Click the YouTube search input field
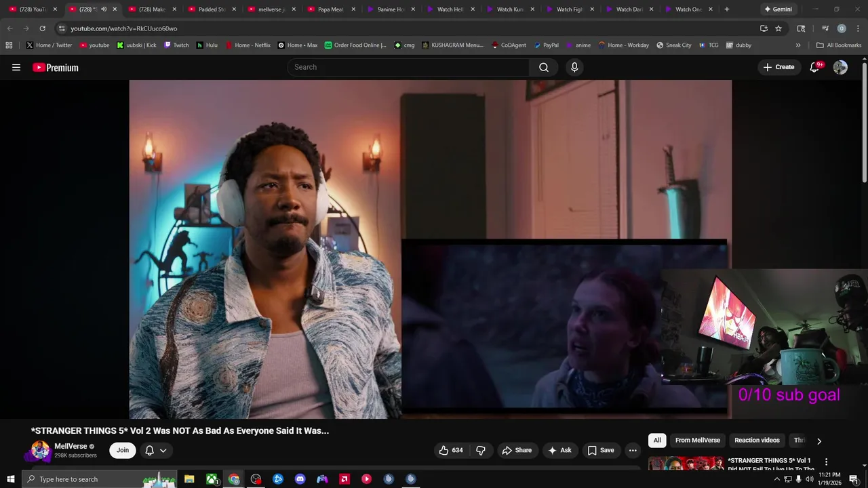The width and height of the screenshot is (868, 488). click(408, 67)
